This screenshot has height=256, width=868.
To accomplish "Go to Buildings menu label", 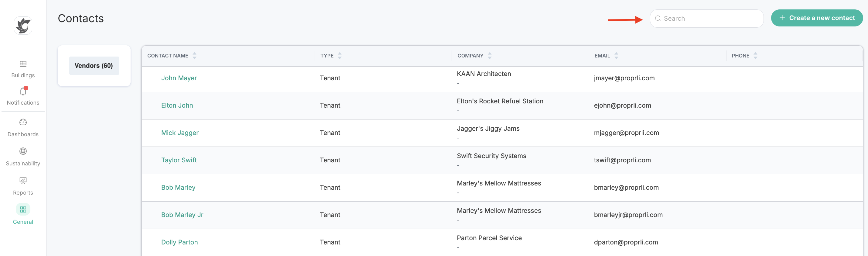I will point(23,75).
